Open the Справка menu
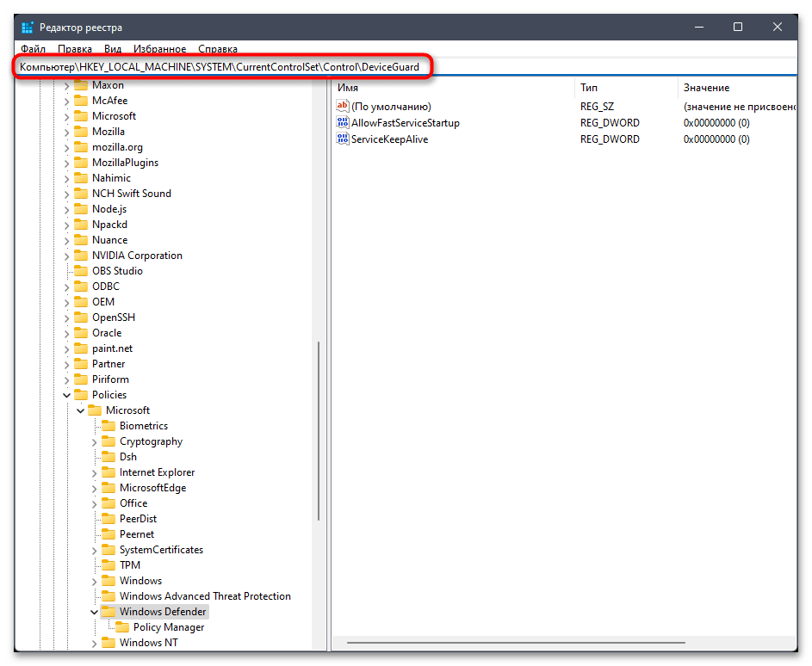 [x=218, y=49]
